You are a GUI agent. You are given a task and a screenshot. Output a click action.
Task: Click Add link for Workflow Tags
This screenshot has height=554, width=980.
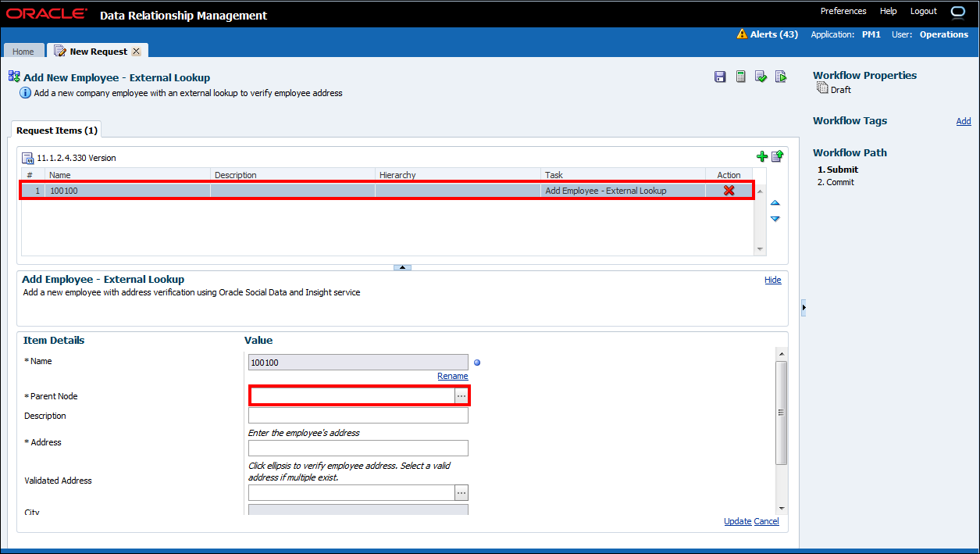[x=964, y=121]
